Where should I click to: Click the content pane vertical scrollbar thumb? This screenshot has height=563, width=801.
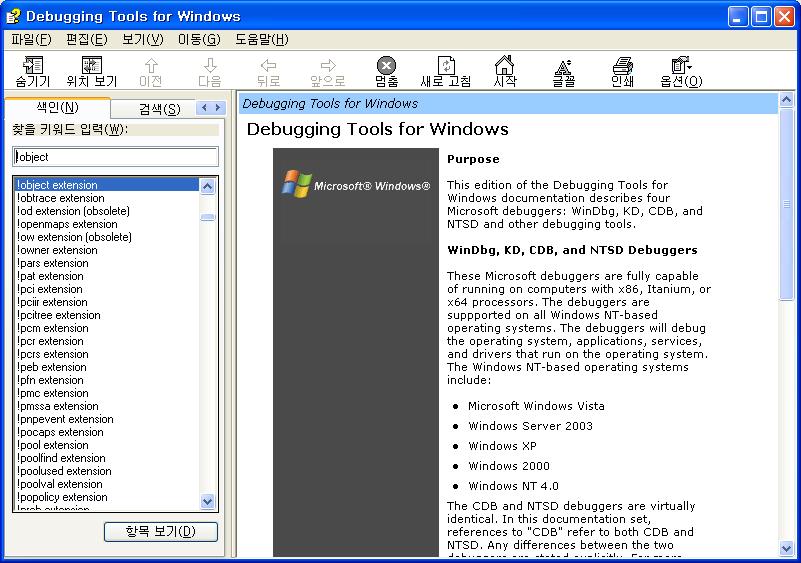[786, 204]
